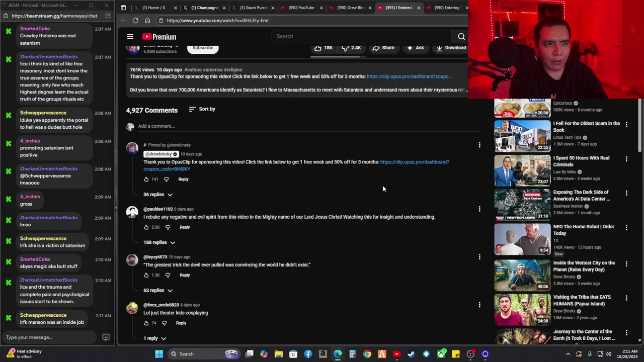Screen dimensions: 644x362
Task: Open options menu for leyzy6573 comment
Action: pyautogui.click(x=479, y=257)
